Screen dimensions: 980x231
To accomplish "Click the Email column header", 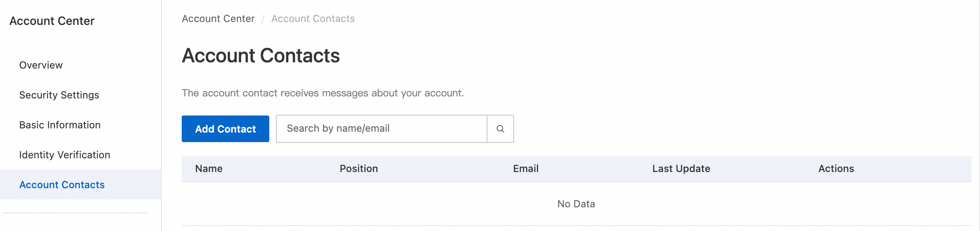I will (x=526, y=169).
